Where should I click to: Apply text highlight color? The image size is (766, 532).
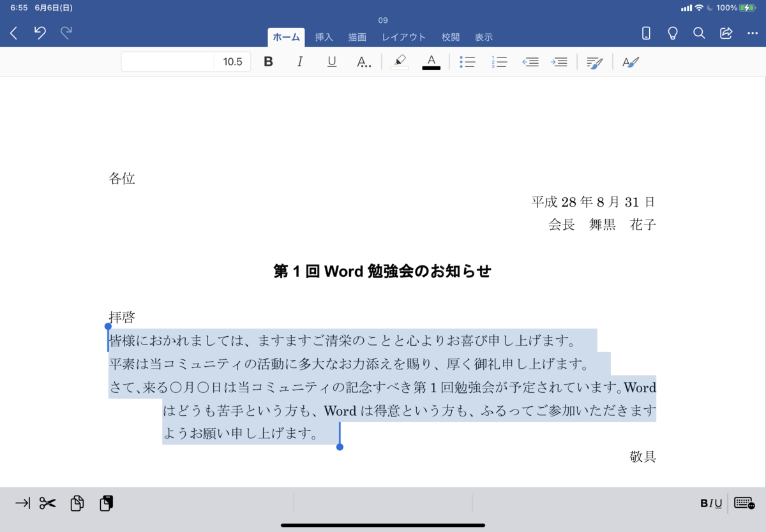(x=400, y=62)
